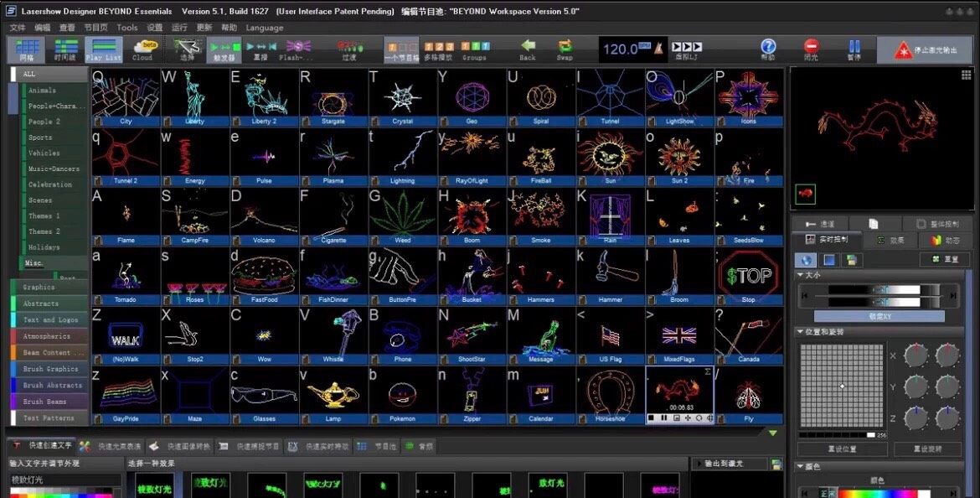Toggle the 整体控制 checkbox tab
Screen dimensions: 980x498
pos(937,223)
